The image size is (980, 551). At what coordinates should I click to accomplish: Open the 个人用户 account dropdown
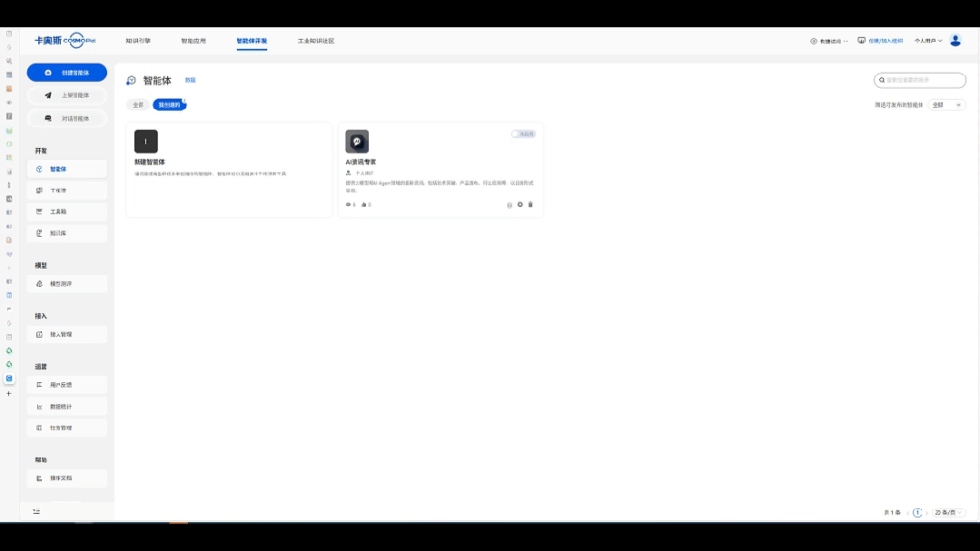click(x=928, y=41)
